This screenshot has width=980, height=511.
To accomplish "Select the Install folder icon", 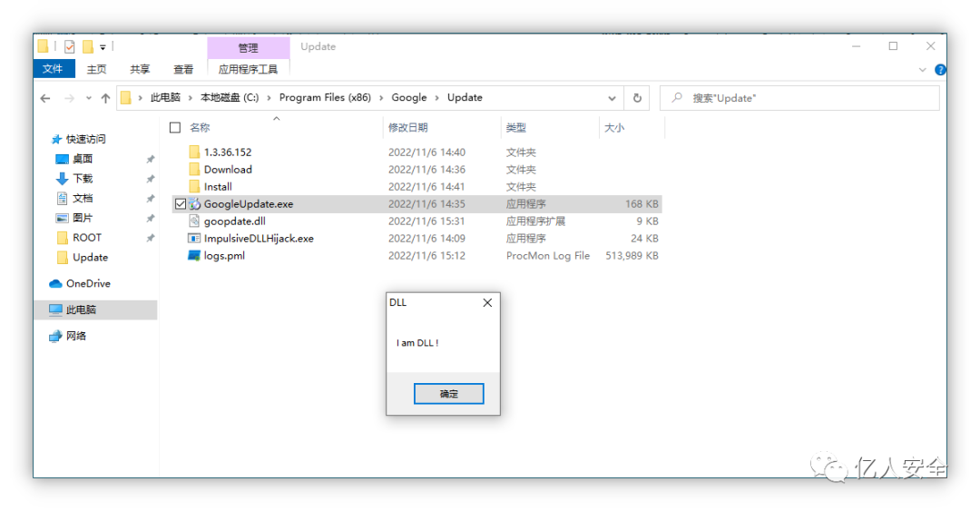I will tap(194, 186).
